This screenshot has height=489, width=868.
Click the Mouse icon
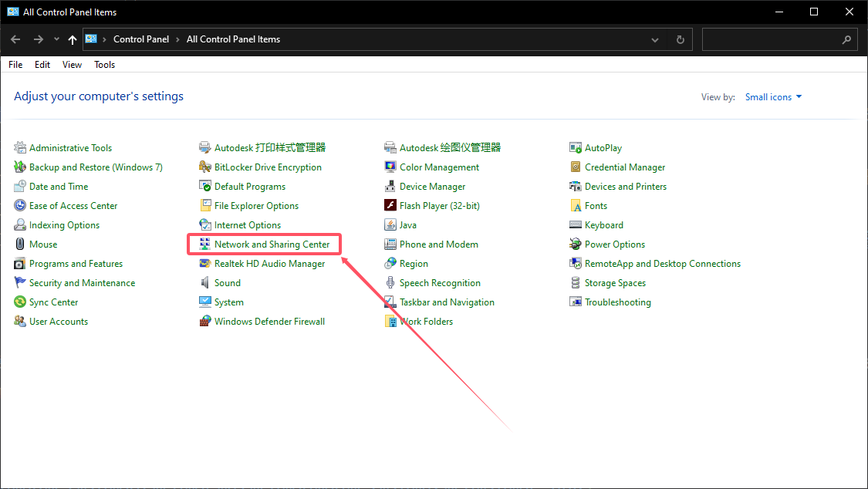[20, 244]
